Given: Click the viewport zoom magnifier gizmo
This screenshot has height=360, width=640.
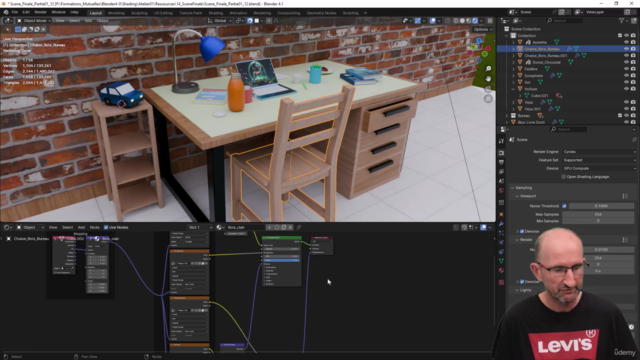Looking at the screenshot, I should click(488, 69).
